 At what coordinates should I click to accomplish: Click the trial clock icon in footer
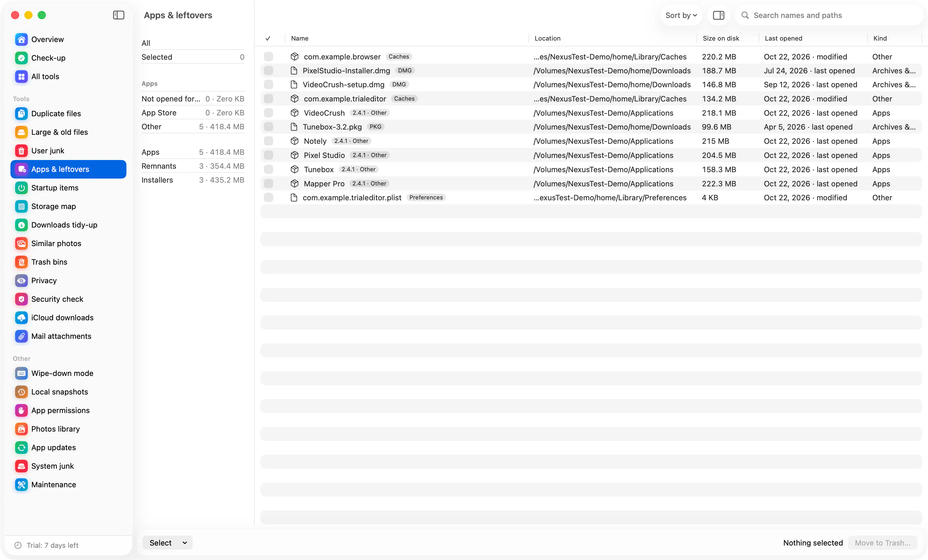pyautogui.click(x=18, y=545)
